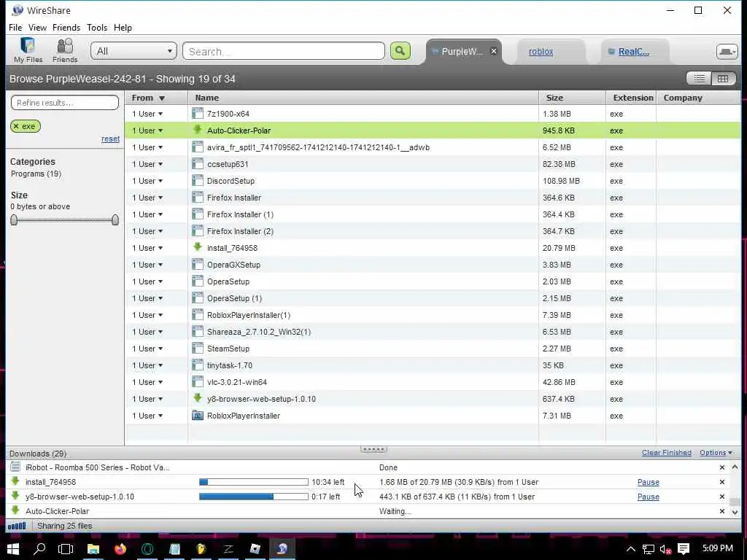This screenshot has height=560, width=747.
Task: Click the SteamSetup file icon
Action: (198, 348)
